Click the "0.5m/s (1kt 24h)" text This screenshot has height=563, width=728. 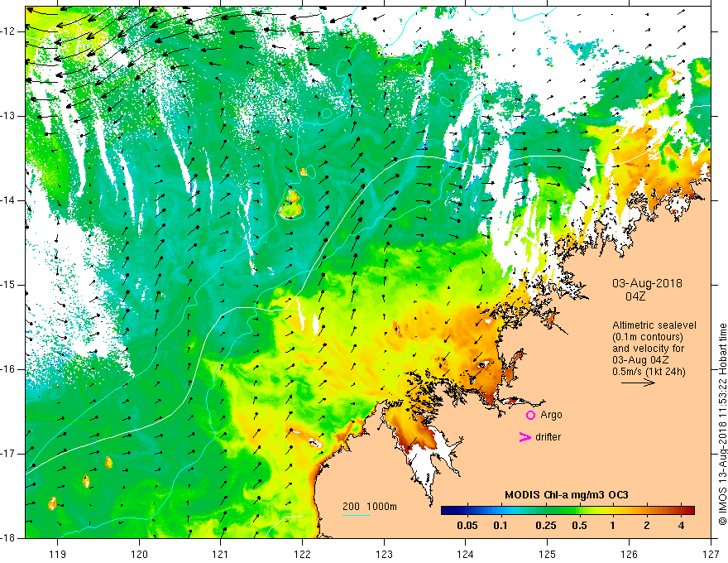click(x=649, y=371)
